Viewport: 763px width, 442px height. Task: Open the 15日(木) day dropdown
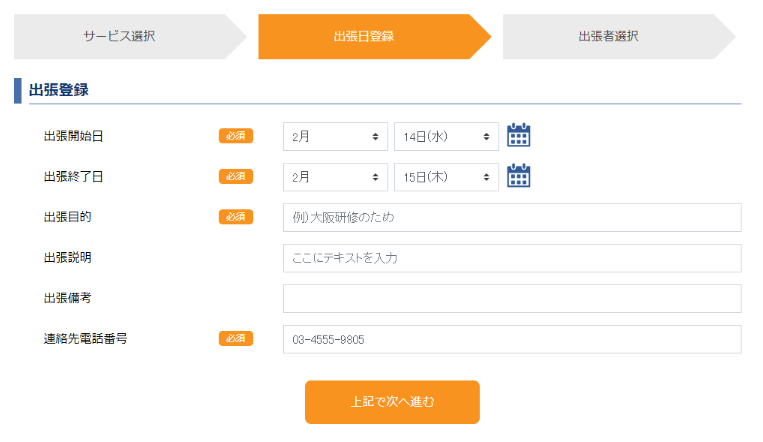[x=446, y=177]
